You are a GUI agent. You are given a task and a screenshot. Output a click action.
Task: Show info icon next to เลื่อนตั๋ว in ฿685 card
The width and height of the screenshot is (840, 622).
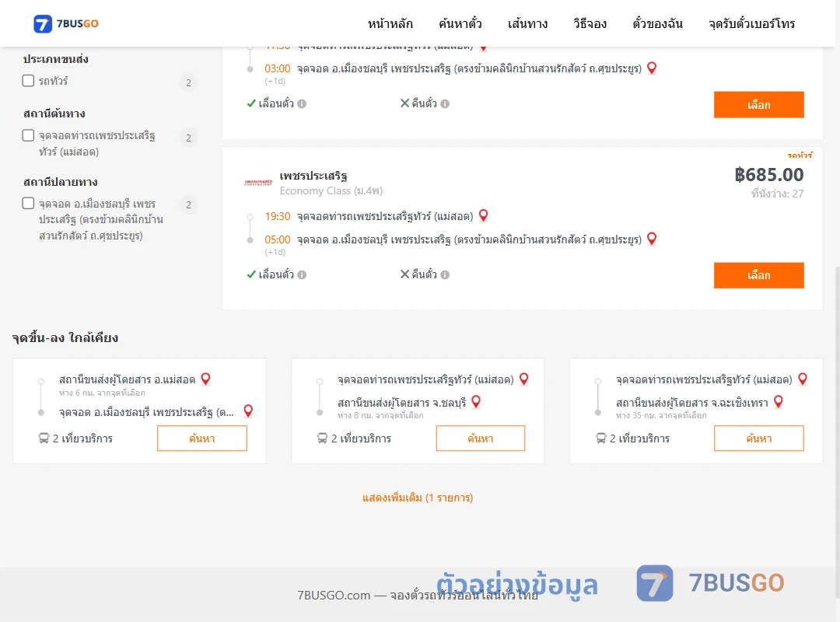coord(302,274)
